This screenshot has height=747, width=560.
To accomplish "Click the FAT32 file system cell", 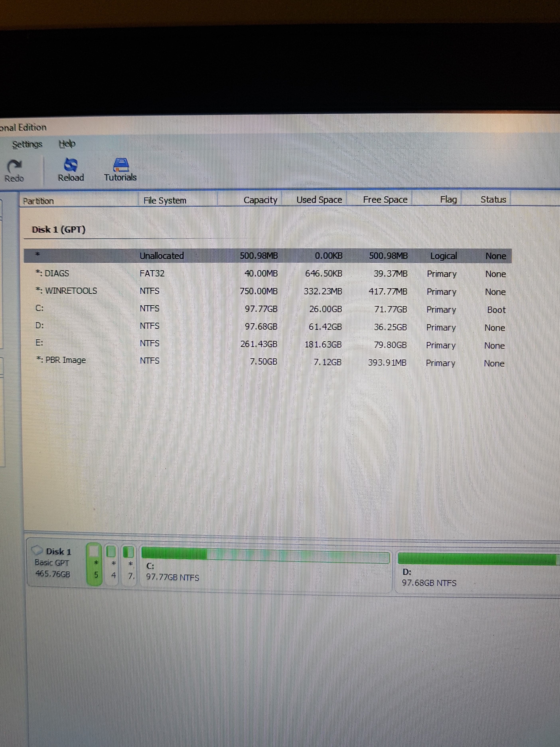I will pyautogui.click(x=152, y=273).
